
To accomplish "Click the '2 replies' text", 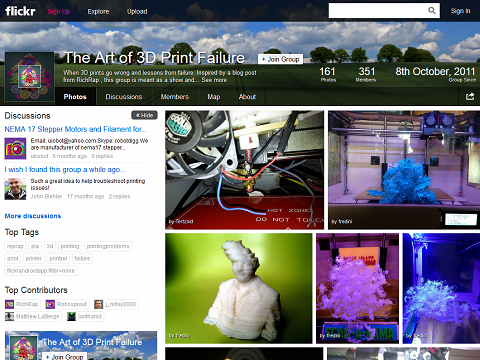I will tap(119, 196).
